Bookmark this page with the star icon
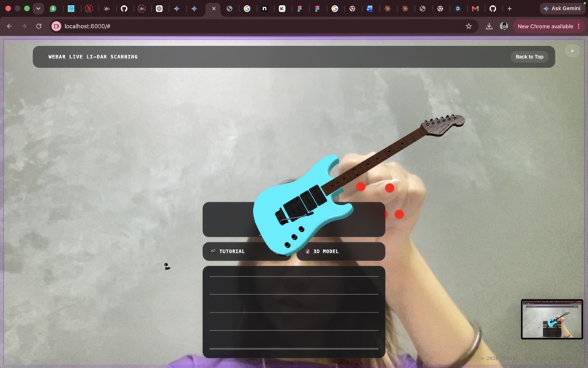The height and width of the screenshot is (368, 588). click(x=468, y=26)
